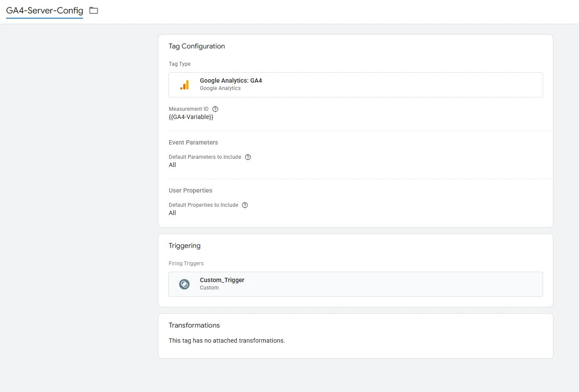579x392 pixels.
Task: Click the Custom_Trigger custom event icon
Action: pyautogui.click(x=184, y=284)
